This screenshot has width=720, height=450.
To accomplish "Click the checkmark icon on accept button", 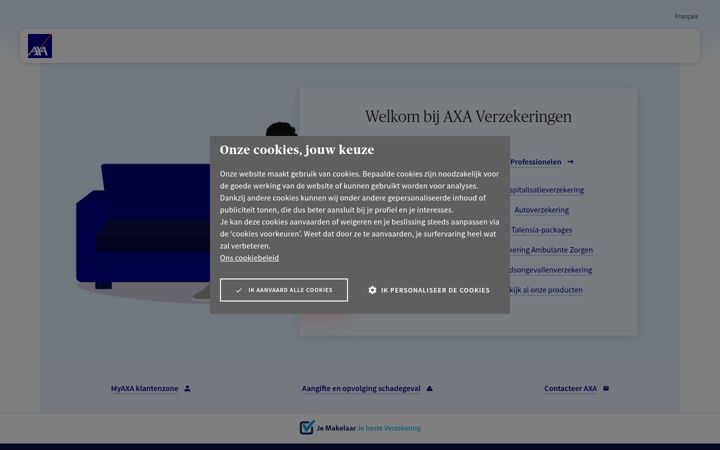I will click(x=239, y=290).
